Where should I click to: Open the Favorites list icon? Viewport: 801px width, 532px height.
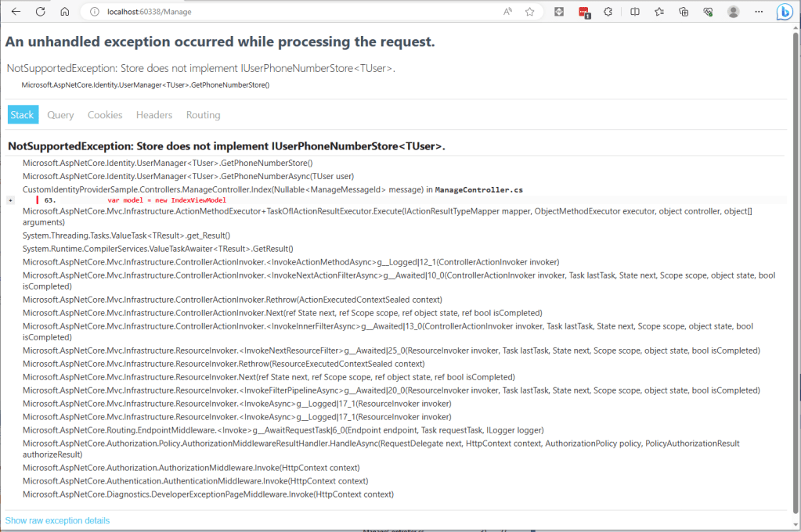click(659, 12)
